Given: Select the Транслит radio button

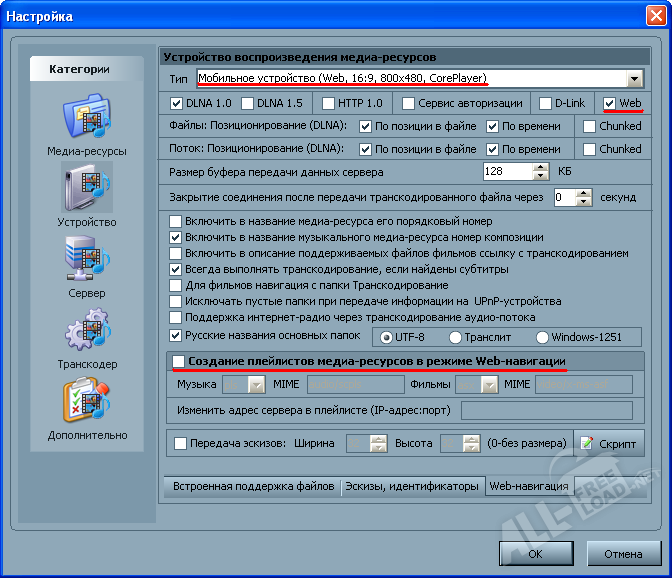Looking at the screenshot, I should click(x=456, y=337).
